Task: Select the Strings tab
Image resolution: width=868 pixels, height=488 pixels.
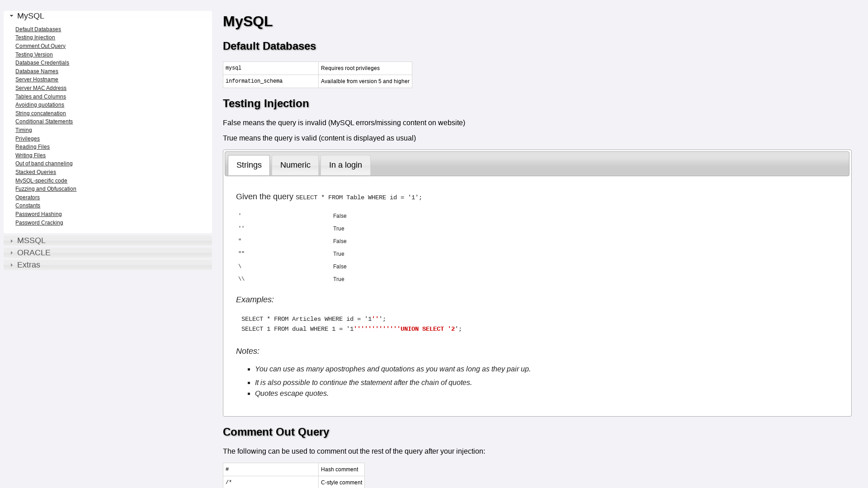Action: [x=249, y=165]
